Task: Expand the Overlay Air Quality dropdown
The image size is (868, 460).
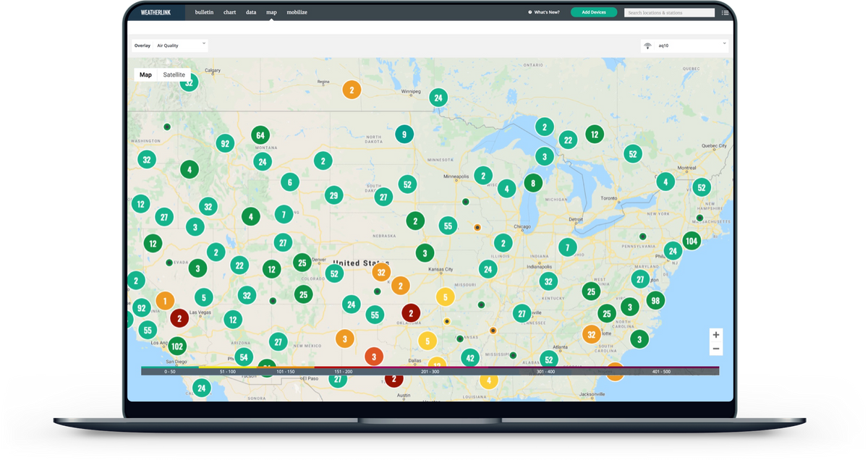Action: 181,46
